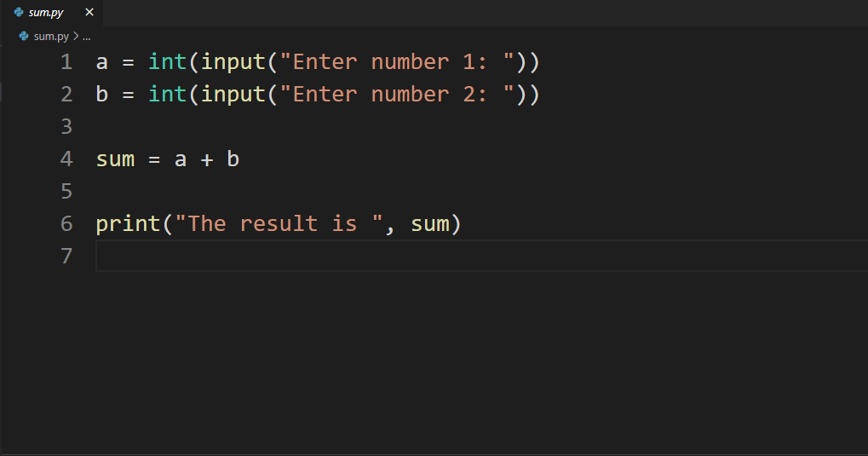The width and height of the screenshot is (868, 456).
Task: Open the breadcrumb ellipsis symbol list
Action: [x=86, y=38]
